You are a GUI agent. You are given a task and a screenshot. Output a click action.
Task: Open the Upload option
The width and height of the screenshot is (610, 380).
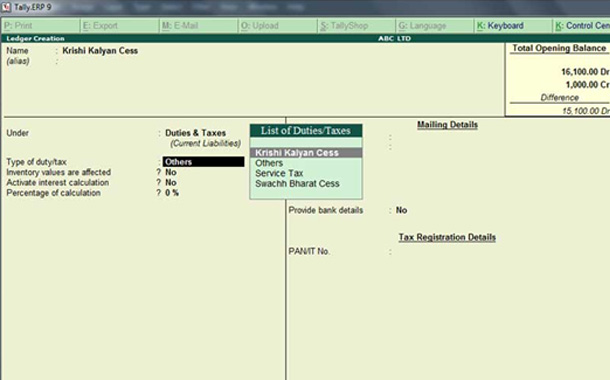point(277,26)
